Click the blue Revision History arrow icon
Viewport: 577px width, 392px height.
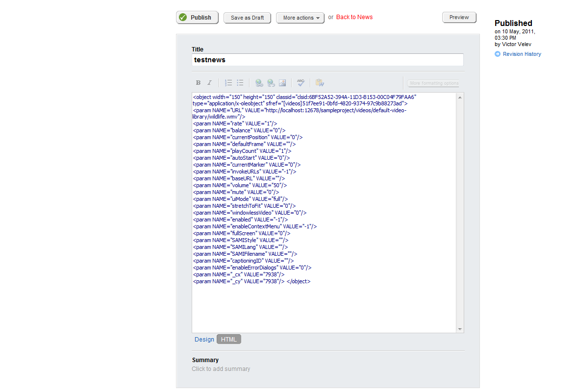coord(498,54)
